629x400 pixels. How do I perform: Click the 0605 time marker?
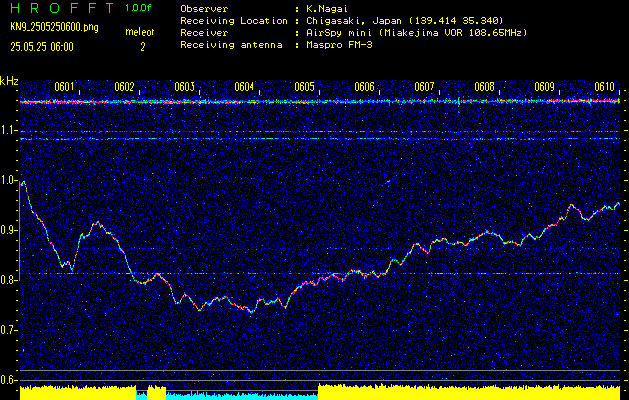304,87
